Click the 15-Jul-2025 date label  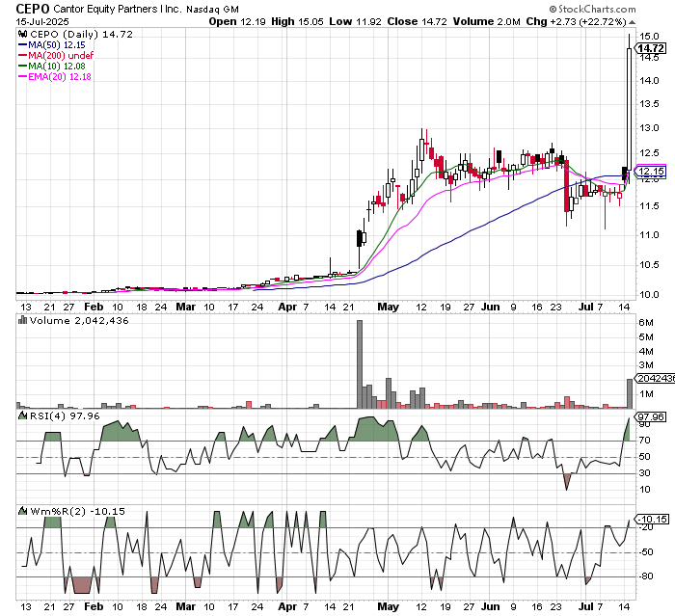[x=42, y=21]
